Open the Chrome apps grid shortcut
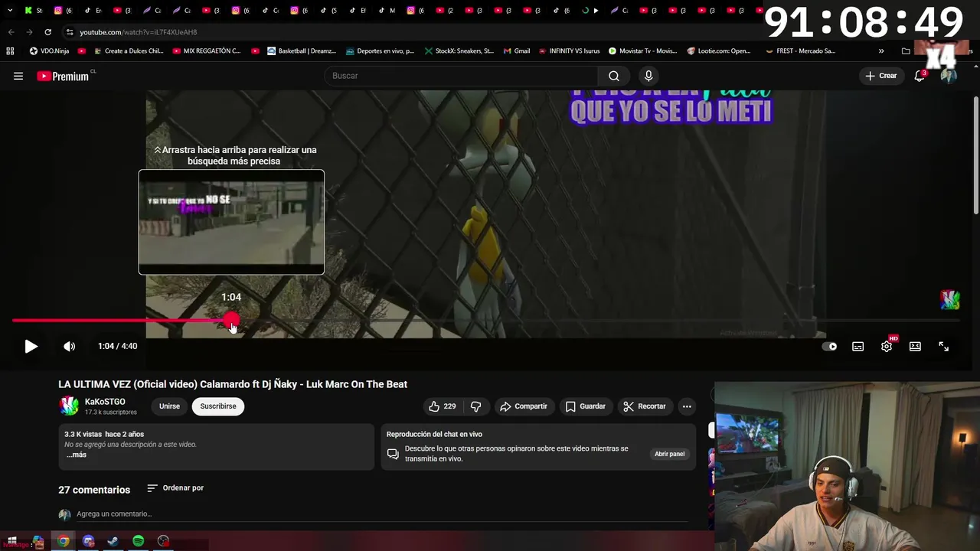Screen dimensions: 980x551 pyautogui.click(x=10, y=51)
